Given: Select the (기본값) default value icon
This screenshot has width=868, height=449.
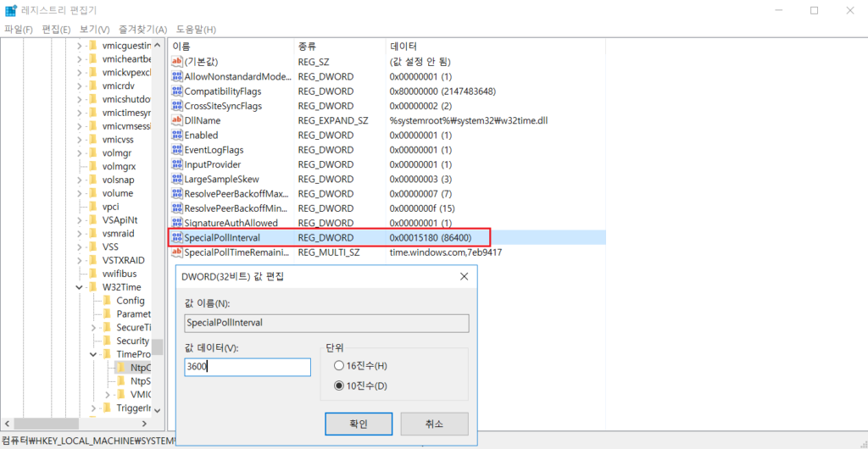Looking at the screenshot, I should (x=177, y=62).
